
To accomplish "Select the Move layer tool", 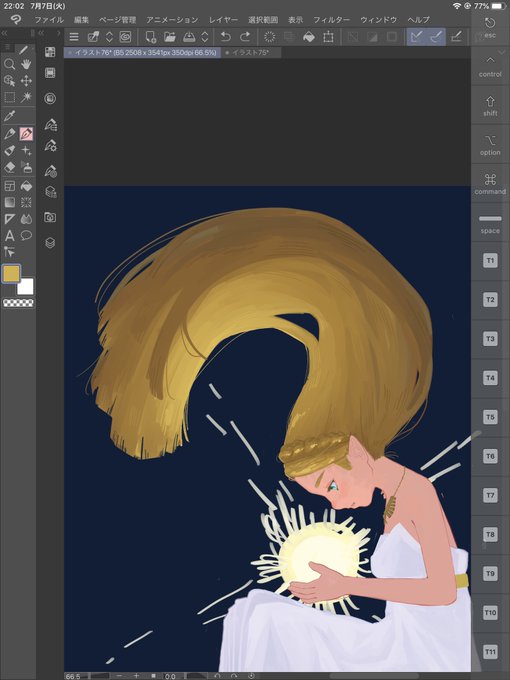I will point(26,81).
